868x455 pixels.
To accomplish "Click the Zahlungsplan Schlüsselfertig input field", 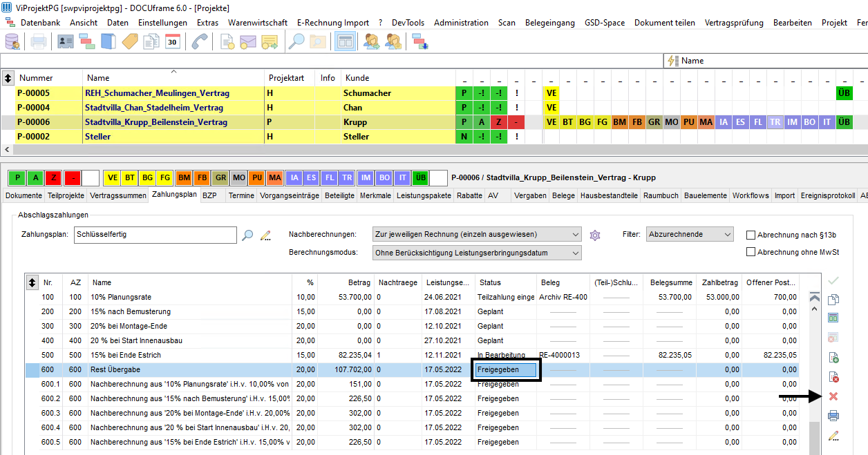I will pos(155,235).
